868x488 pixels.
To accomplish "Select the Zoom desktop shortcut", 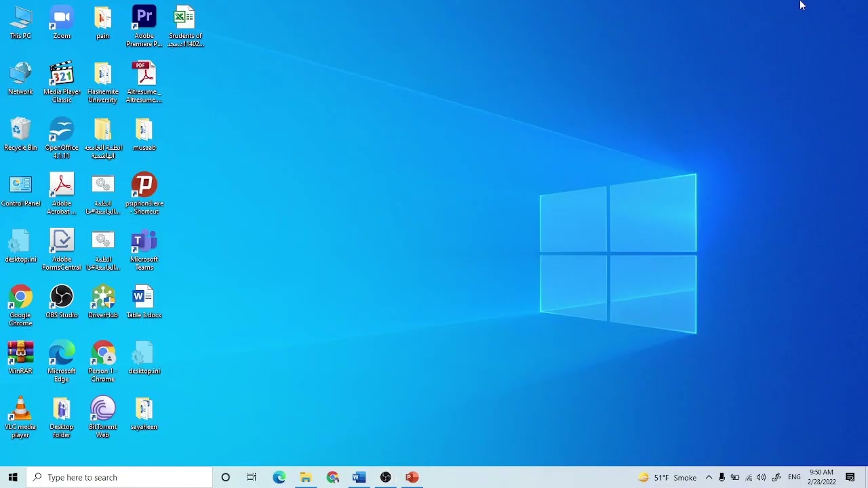I will tap(62, 22).
